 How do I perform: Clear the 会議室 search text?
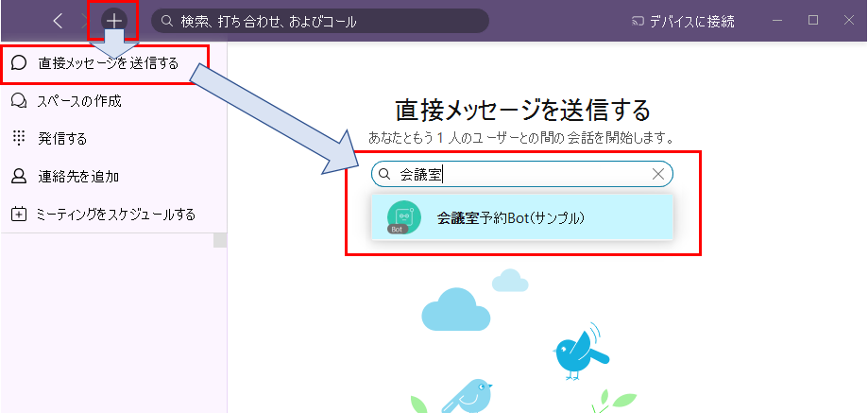click(x=658, y=175)
